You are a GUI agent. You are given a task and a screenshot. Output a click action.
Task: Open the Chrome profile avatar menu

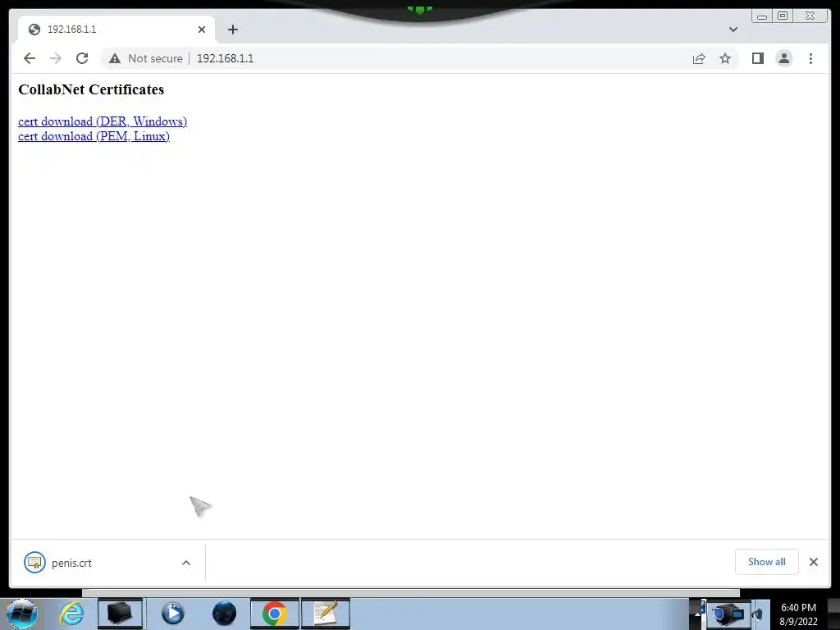783,58
